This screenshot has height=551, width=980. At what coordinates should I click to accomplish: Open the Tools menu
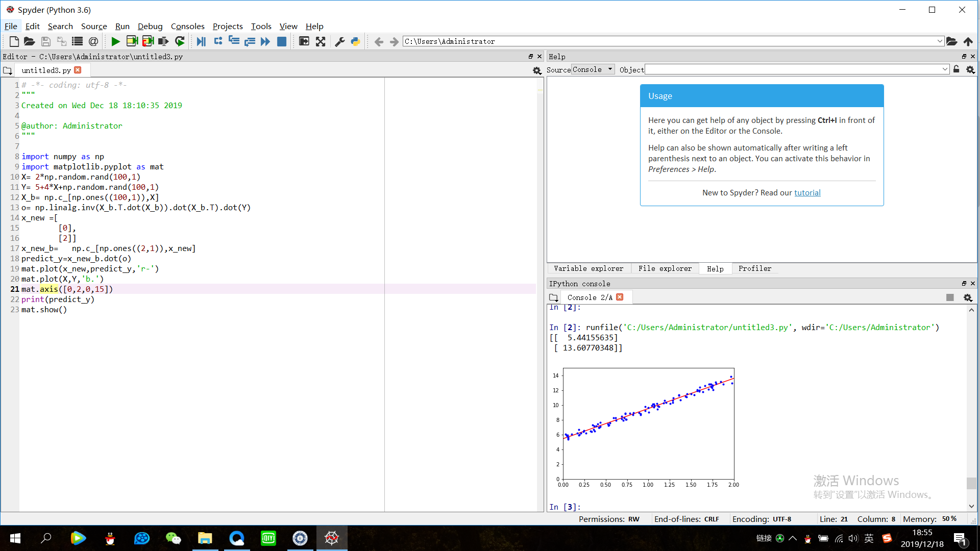(x=261, y=26)
